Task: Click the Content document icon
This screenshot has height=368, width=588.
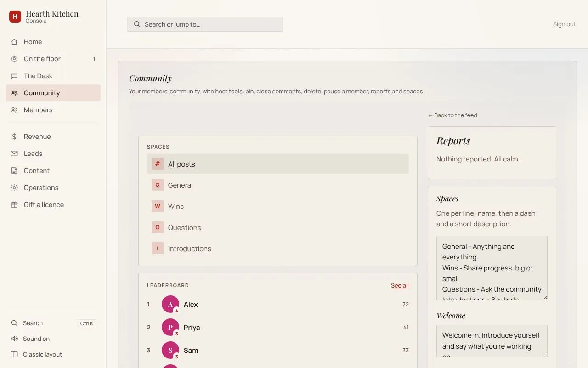Action: 14,171
